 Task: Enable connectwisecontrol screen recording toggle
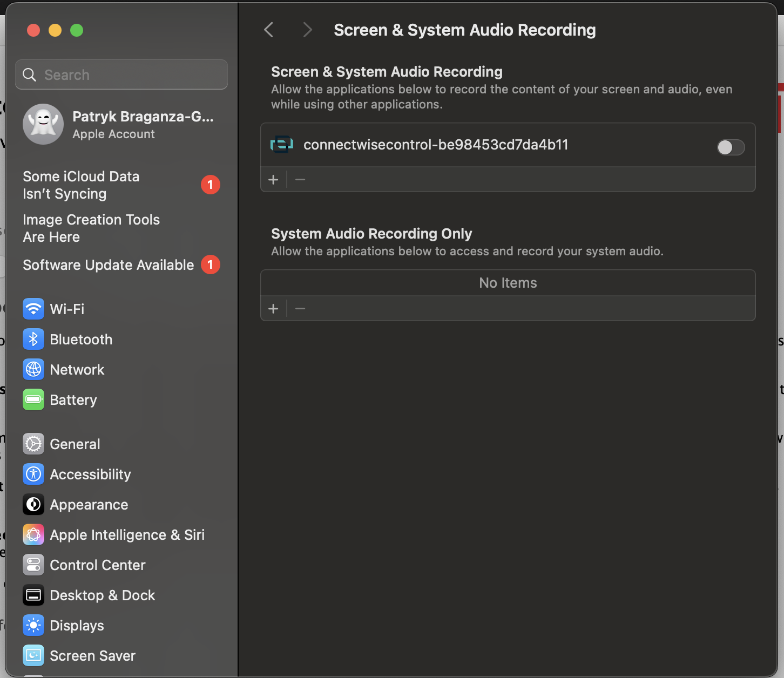point(731,147)
